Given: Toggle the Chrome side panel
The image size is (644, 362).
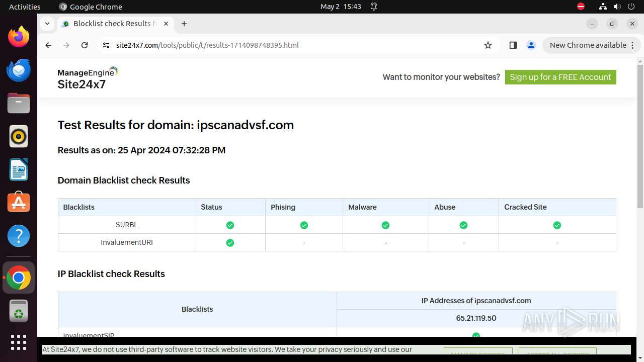Looking at the screenshot, I should point(513,45).
